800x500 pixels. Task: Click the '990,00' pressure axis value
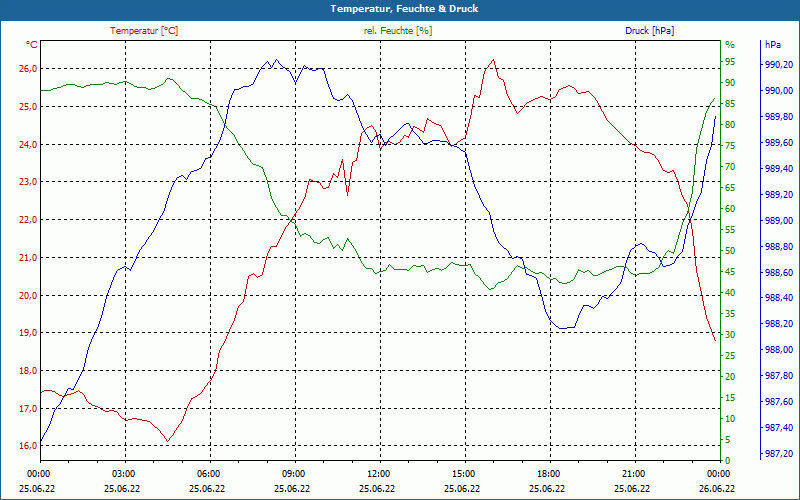pos(779,91)
